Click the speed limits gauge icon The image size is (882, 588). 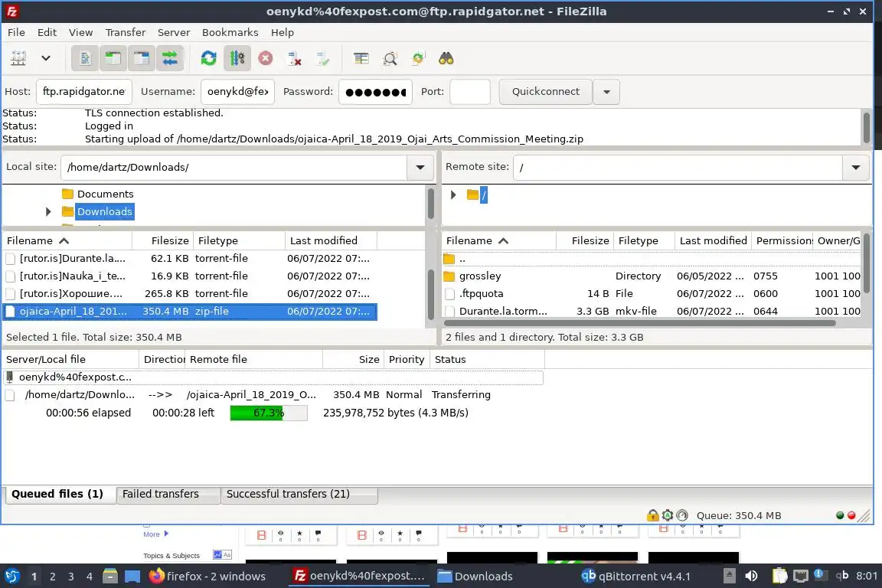tap(682, 514)
